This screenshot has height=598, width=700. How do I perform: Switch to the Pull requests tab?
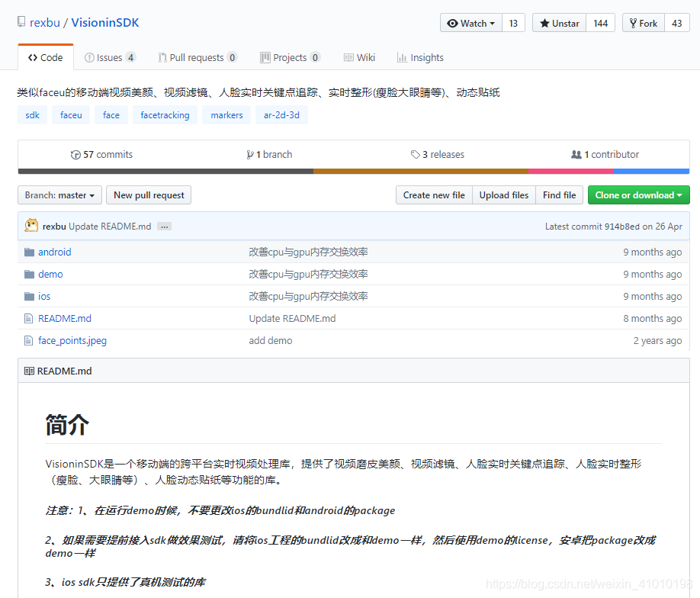[x=197, y=58]
